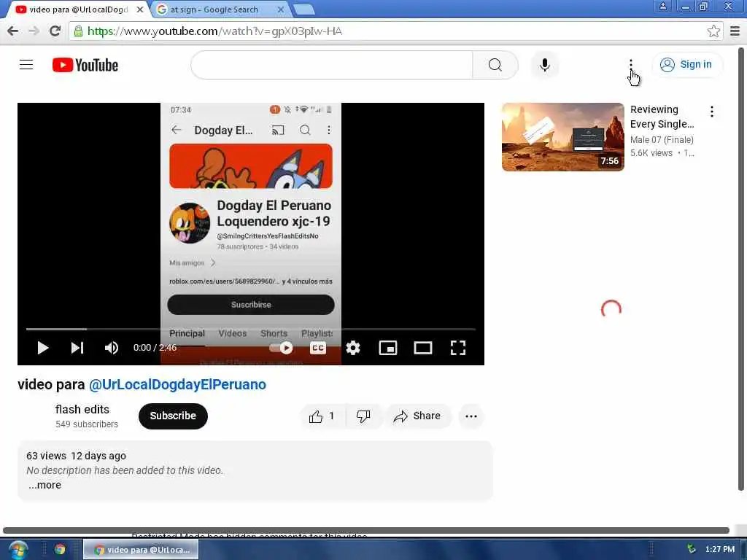747x560 pixels.
Task: Click the 549 subscribers text
Action: click(87, 424)
